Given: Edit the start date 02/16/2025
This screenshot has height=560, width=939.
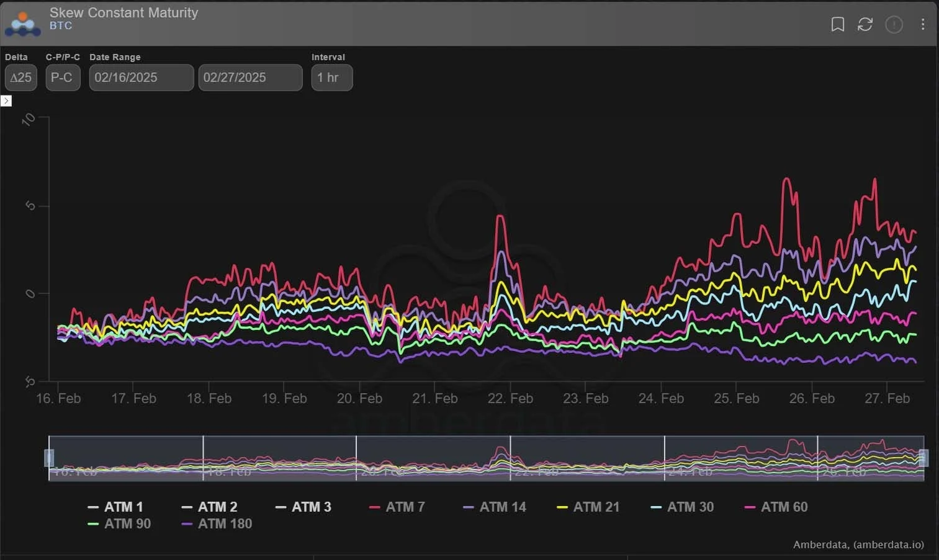Looking at the screenshot, I should (142, 78).
